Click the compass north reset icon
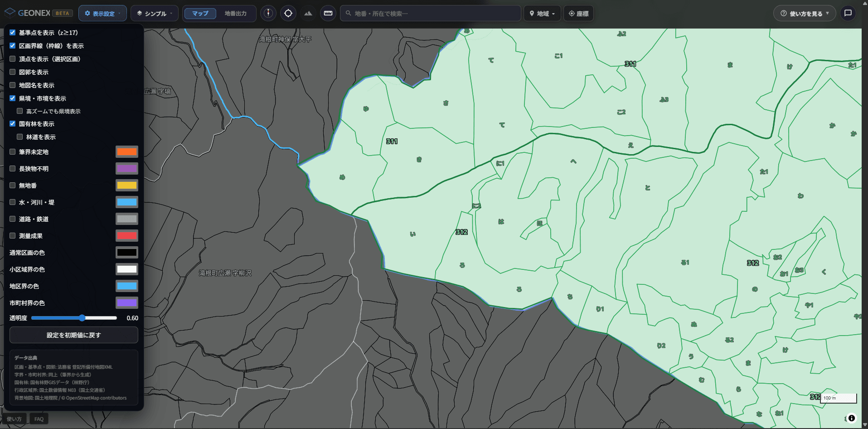 point(268,13)
